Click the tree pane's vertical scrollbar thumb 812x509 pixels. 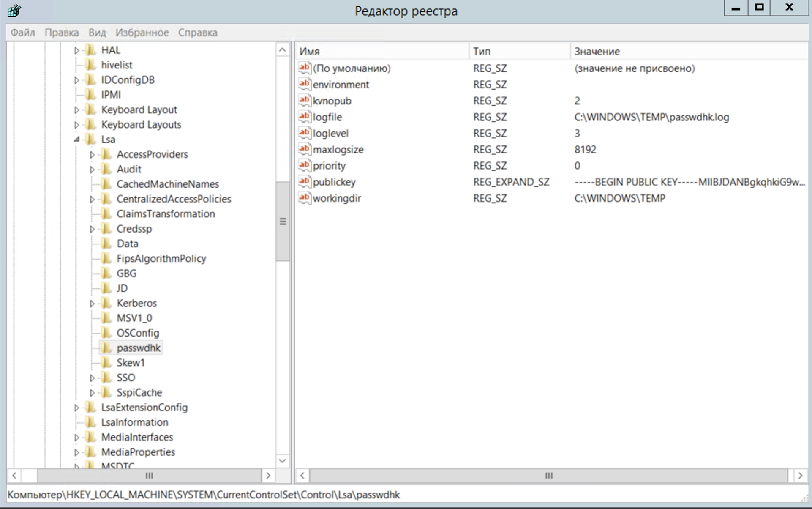[x=283, y=221]
